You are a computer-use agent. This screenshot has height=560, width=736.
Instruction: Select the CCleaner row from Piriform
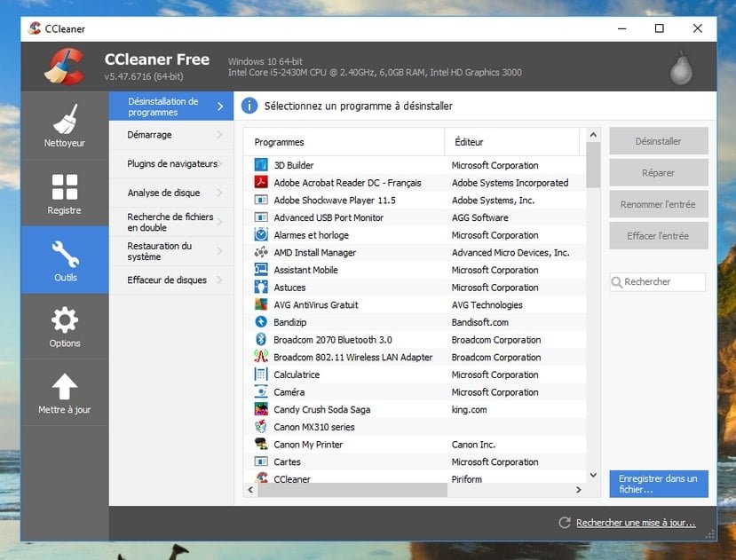(x=415, y=477)
